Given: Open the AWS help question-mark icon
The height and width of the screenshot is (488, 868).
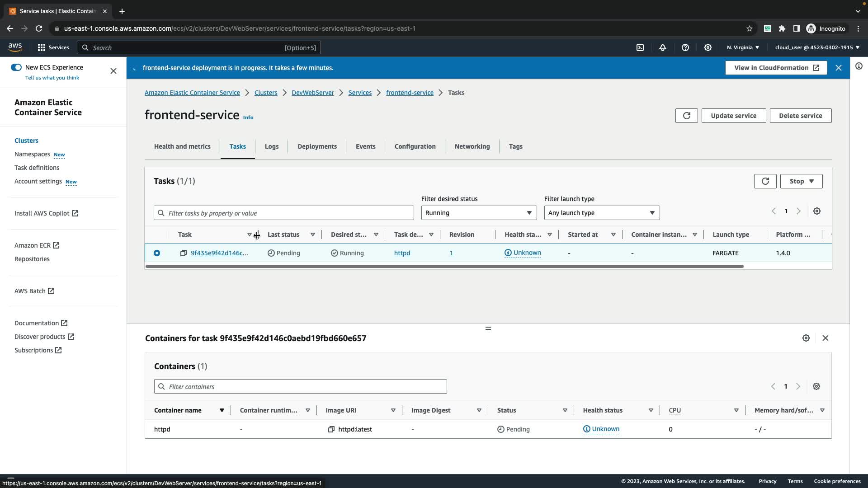Looking at the screenshot, I should [x=685, y=47].
